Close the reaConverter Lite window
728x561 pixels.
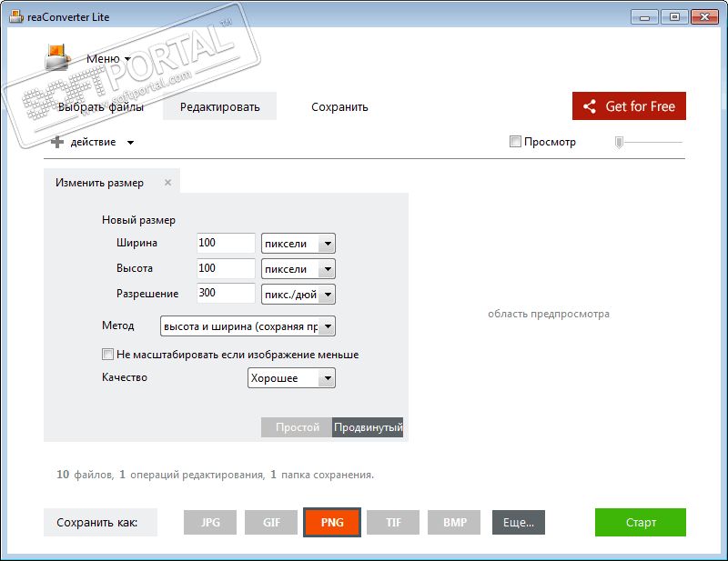704,17
